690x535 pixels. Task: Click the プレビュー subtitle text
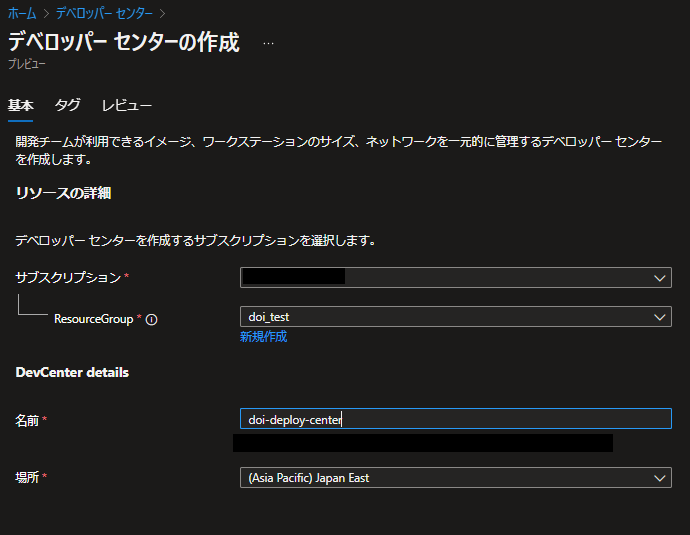[x=26, y=64]
